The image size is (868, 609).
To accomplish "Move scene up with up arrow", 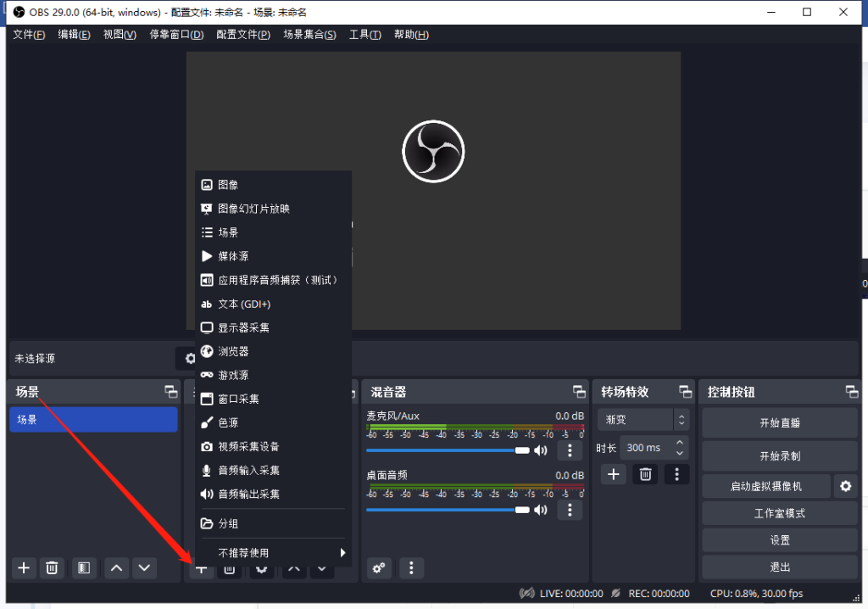I will coord(116,567).
